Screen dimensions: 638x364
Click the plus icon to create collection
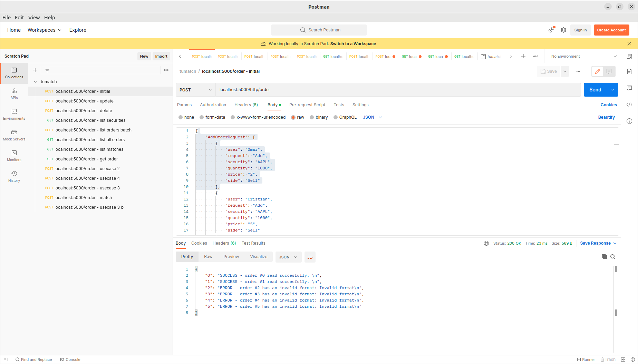tap(35, 70)
